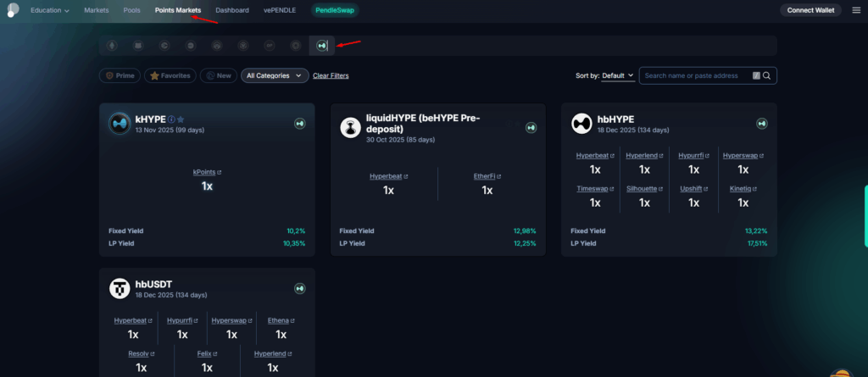Click external-link icon beside kPoints

pos(220,173)
